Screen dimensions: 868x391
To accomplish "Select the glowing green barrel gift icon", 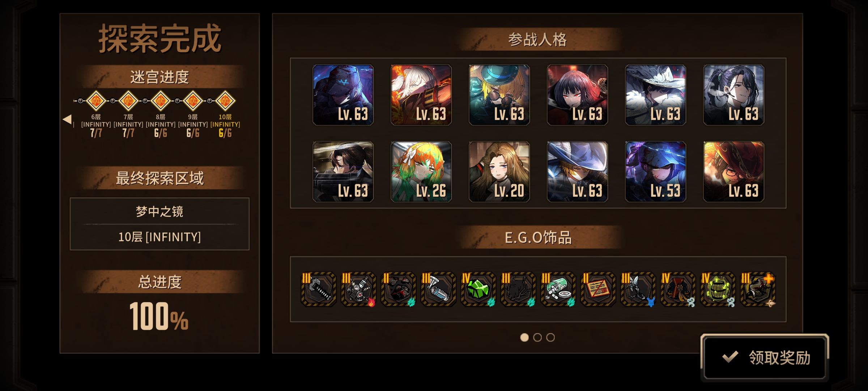I will pyautogui.click(x=718, y=289).
